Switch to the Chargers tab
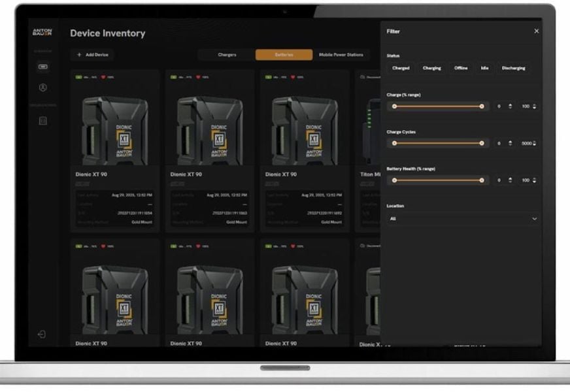The image size is (570, 392). pyautogui.click(x=227, y=55)
